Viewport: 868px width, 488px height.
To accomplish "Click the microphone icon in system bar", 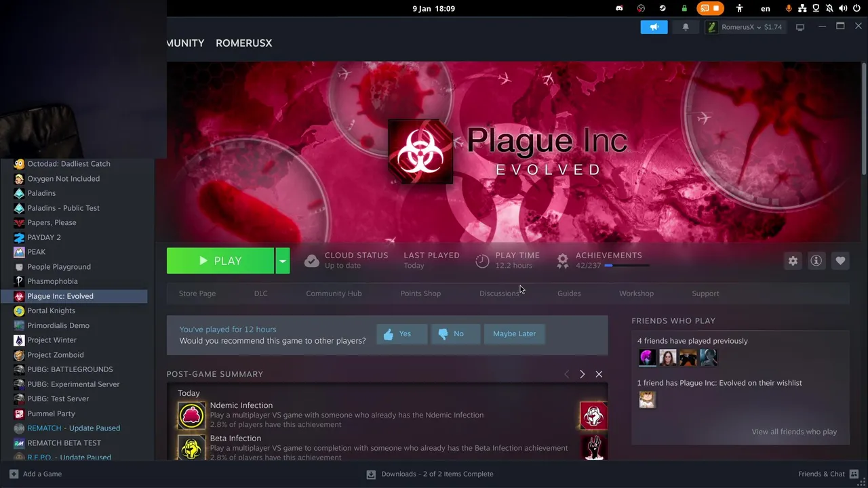I will pyautogui.click(x=789, y=8).
